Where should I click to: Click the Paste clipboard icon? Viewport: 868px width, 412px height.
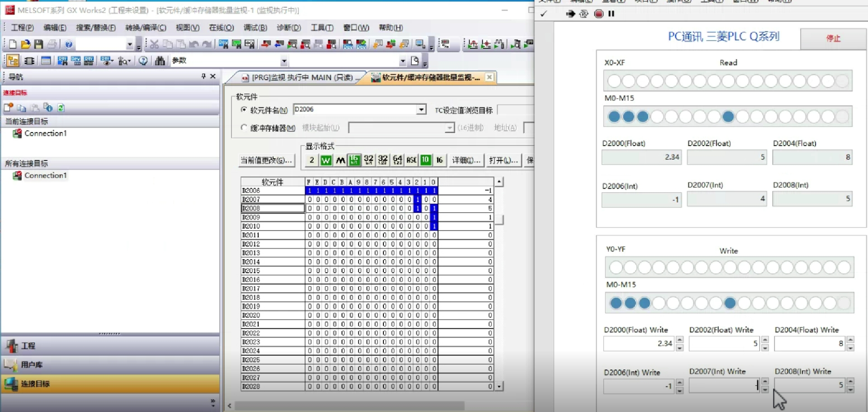click(x=180, y=44)
